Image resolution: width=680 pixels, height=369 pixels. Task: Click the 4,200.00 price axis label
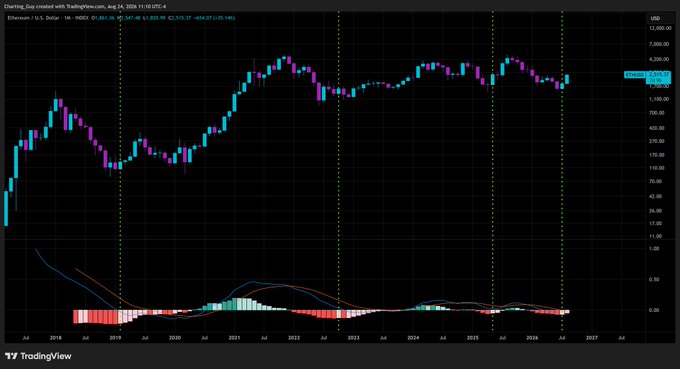point(660,59)
